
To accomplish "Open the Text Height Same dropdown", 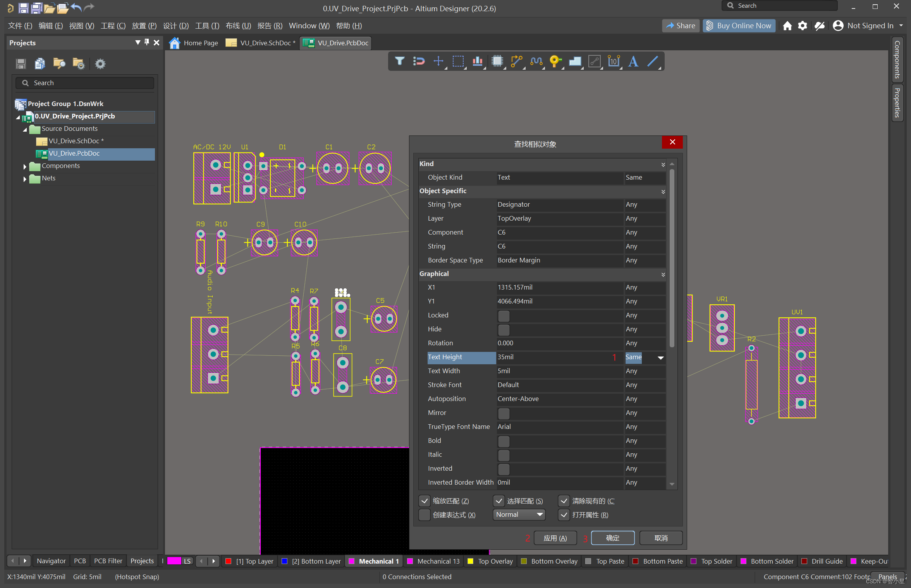I will click(660, 357).
